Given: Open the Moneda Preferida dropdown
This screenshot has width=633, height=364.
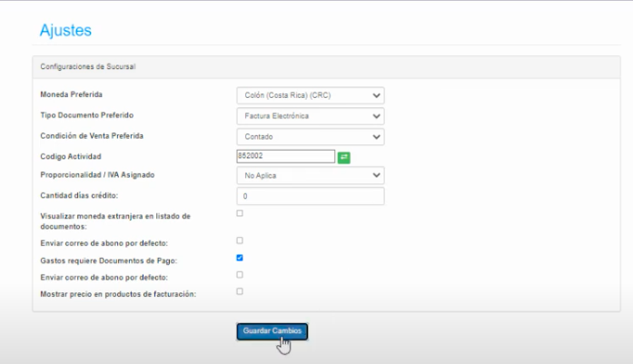Looking at the screenshot, I should click(311, 95).
